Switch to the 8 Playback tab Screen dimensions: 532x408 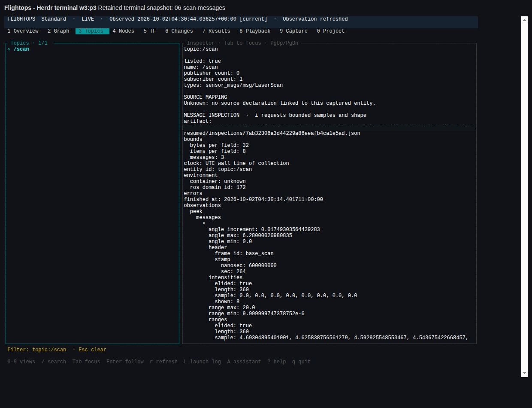point(255,31)
